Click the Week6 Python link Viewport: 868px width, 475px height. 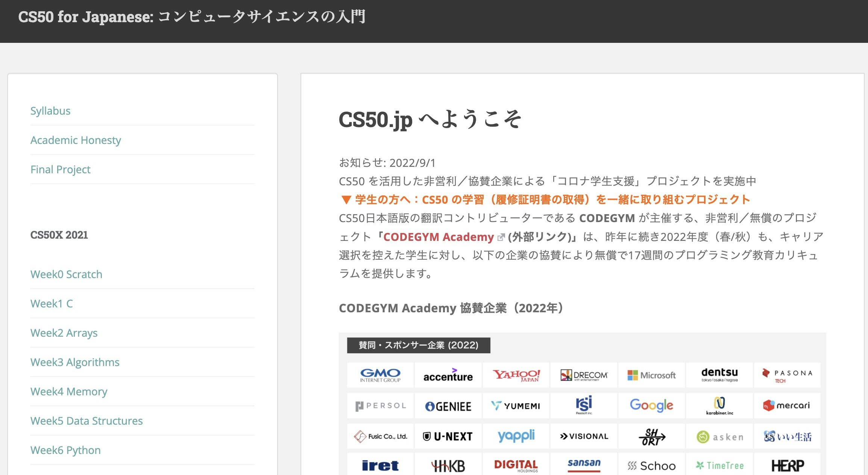pos(65,450)
